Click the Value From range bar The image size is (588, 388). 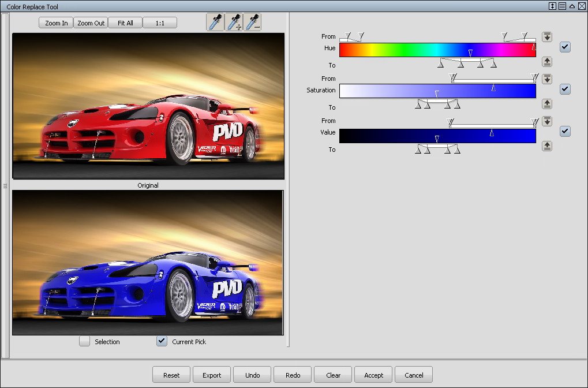pos(493,122)
